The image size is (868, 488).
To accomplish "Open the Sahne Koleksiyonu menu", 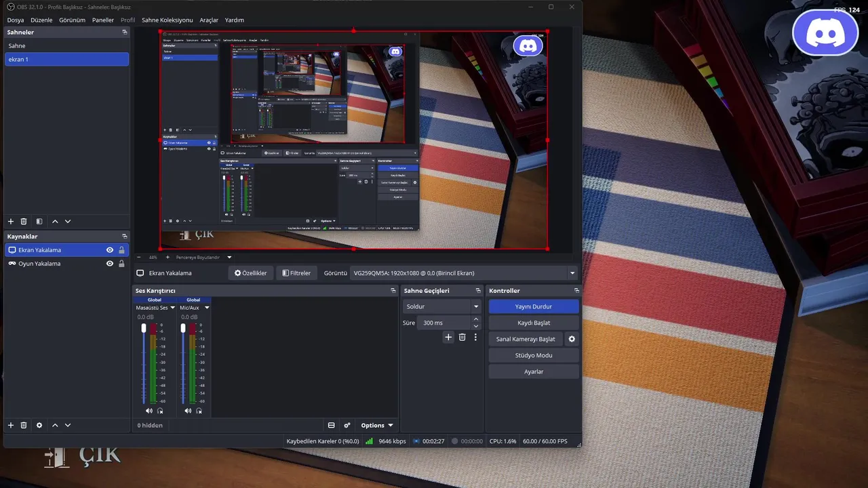I will [167, 20].
